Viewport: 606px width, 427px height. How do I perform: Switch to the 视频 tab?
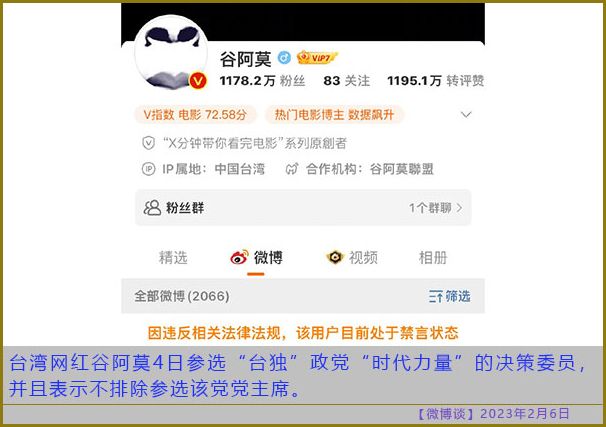(352, 257)
